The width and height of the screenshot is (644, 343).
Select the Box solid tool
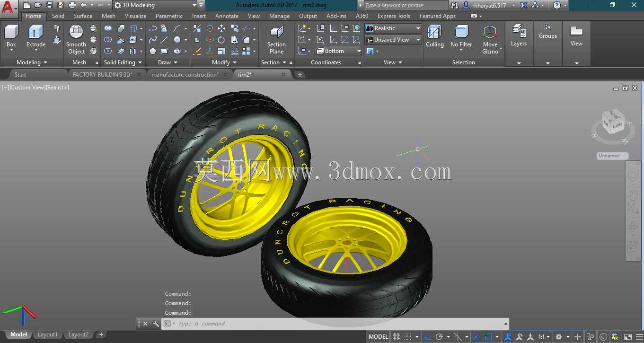11,37
